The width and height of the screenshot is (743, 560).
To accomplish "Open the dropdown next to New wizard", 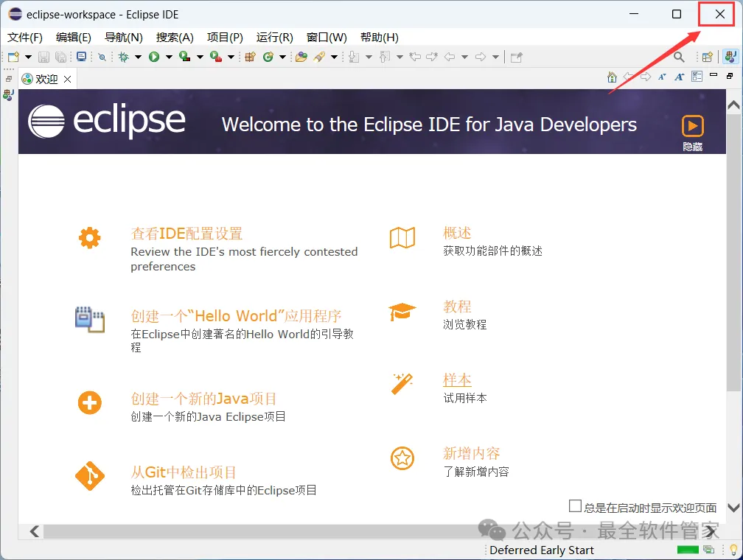I will [29, 57].
